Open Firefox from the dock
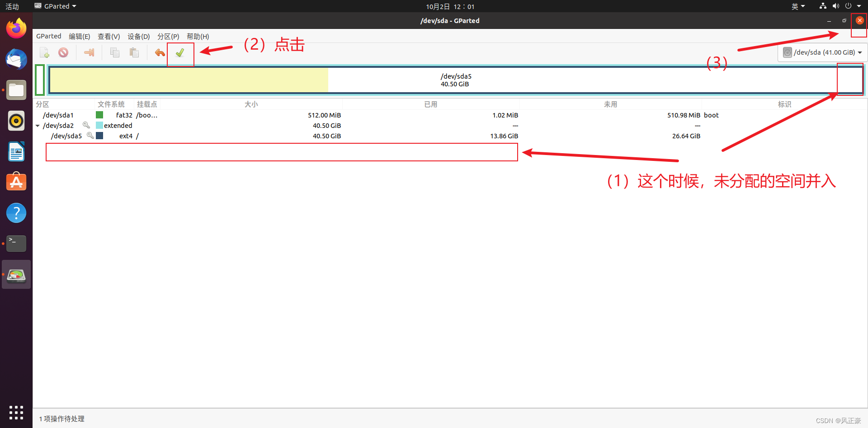This screenshot has width=868, height=428. point(16,28)
